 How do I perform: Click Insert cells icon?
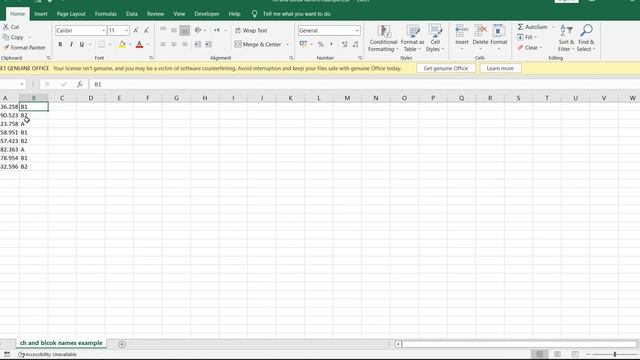pyautogui.click(x=462, y=31)
